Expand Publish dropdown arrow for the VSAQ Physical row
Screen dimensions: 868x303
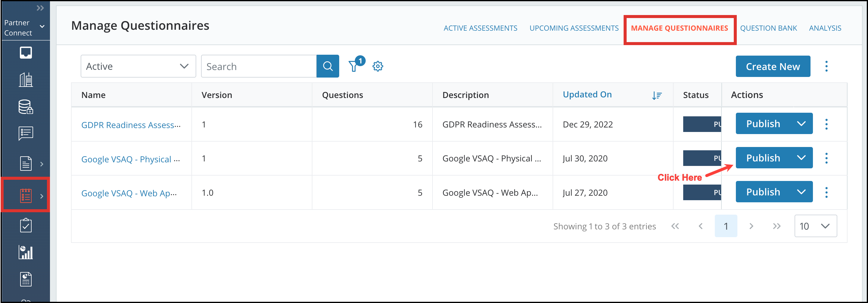(801, 158)
